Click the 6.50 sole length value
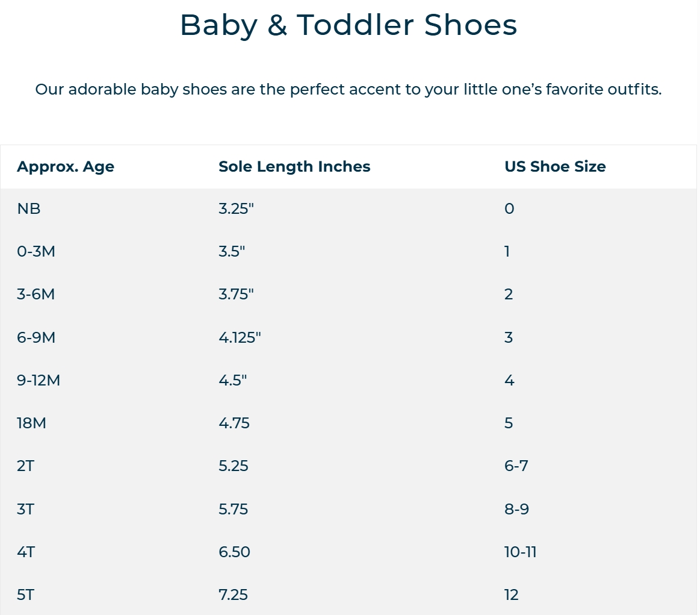 point(234,552)
